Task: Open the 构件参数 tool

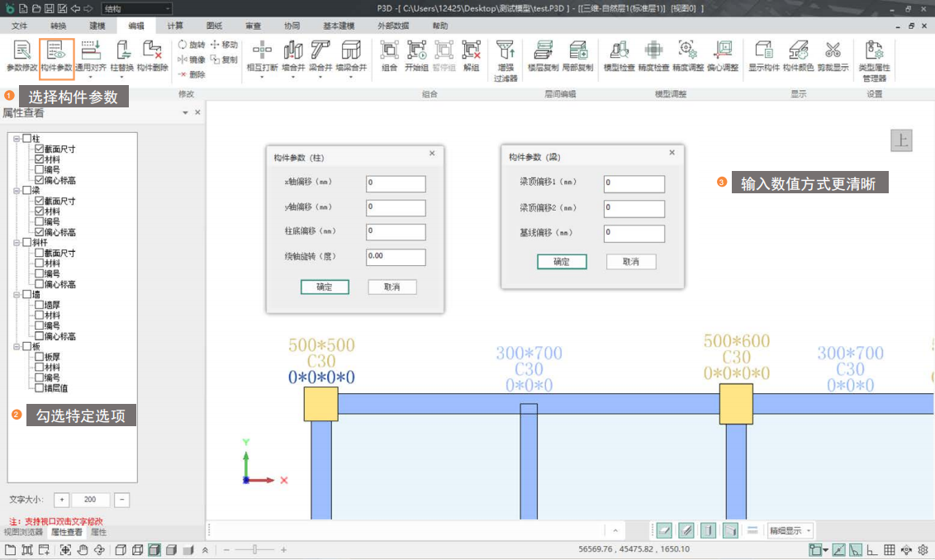Action: (57, 53)
